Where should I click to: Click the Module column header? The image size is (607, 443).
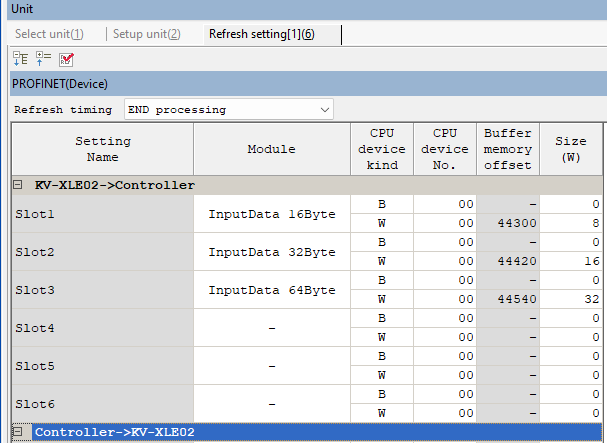click(x=272, y=149)
